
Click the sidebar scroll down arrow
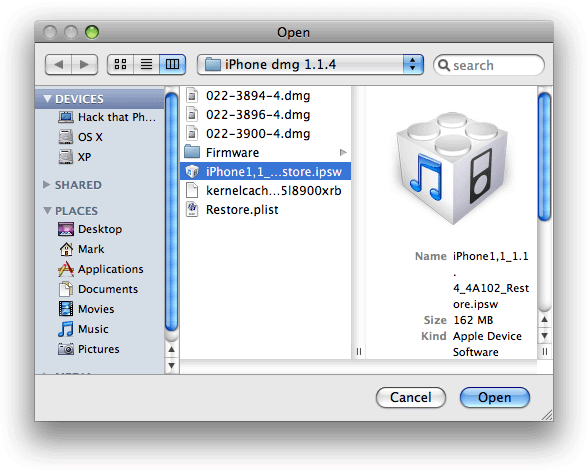pyautogui.click(x=171, y=365)
